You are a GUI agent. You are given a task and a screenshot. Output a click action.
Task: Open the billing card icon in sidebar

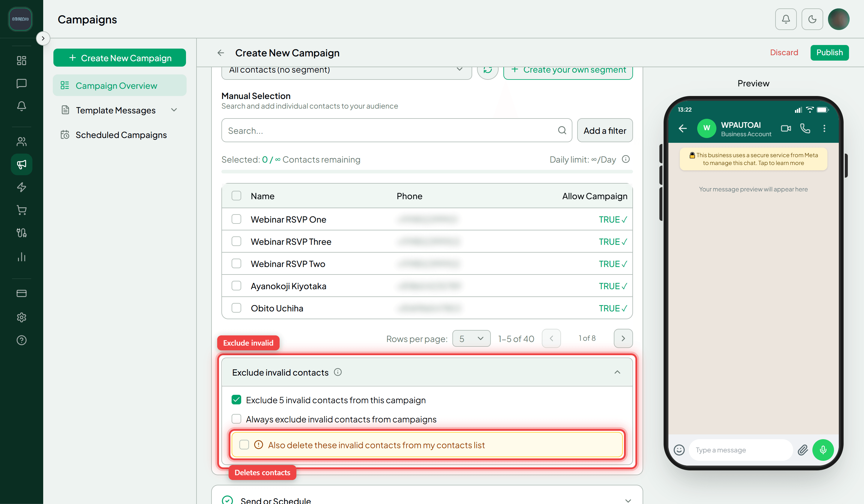[22, 293]
